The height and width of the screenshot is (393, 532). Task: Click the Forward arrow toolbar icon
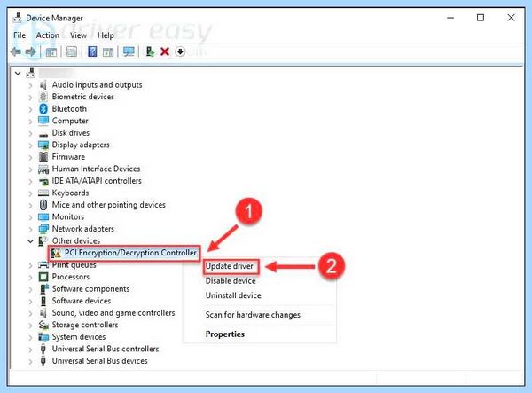(31, 51)
